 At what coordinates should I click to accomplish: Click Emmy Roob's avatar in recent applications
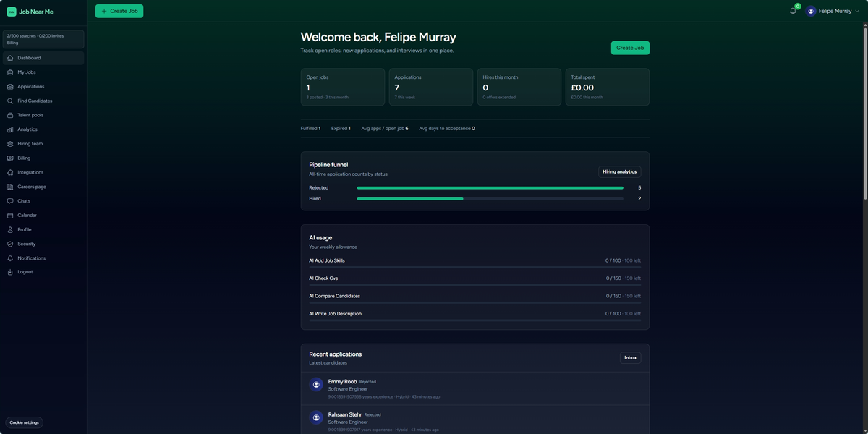click(x=316, y=385)
